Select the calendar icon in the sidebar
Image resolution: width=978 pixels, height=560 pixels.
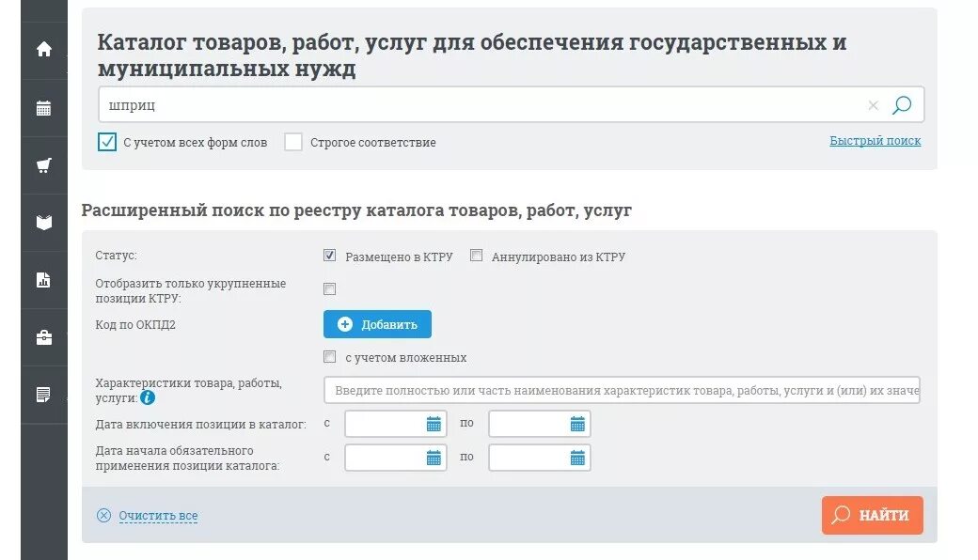[x=42, y=107]
